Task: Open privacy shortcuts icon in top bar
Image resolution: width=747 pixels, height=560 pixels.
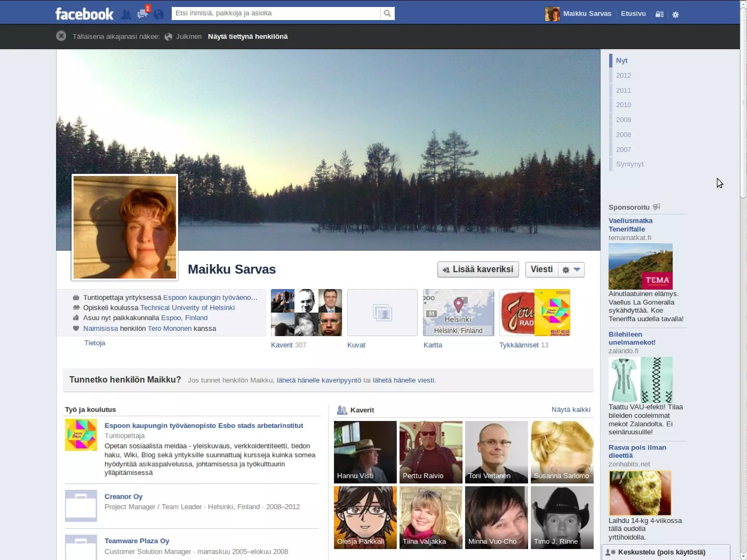Action: pyautogui.click(x=659, y=14)
